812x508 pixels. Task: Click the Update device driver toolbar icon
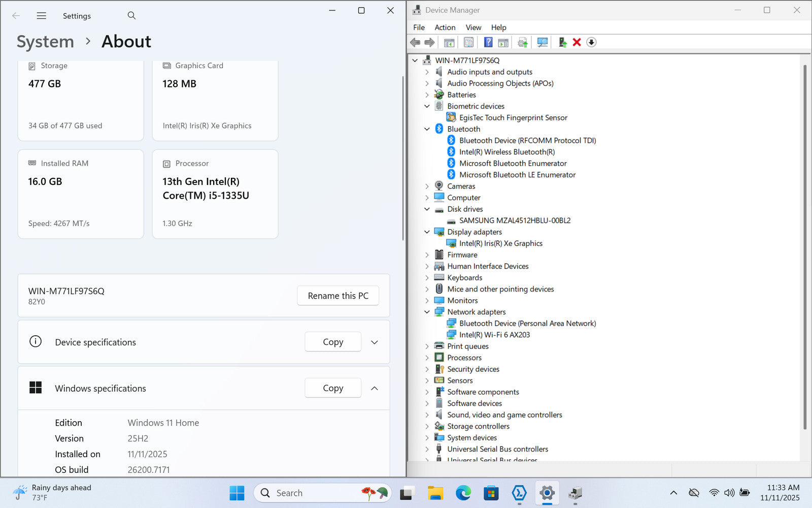click(562, 42)
